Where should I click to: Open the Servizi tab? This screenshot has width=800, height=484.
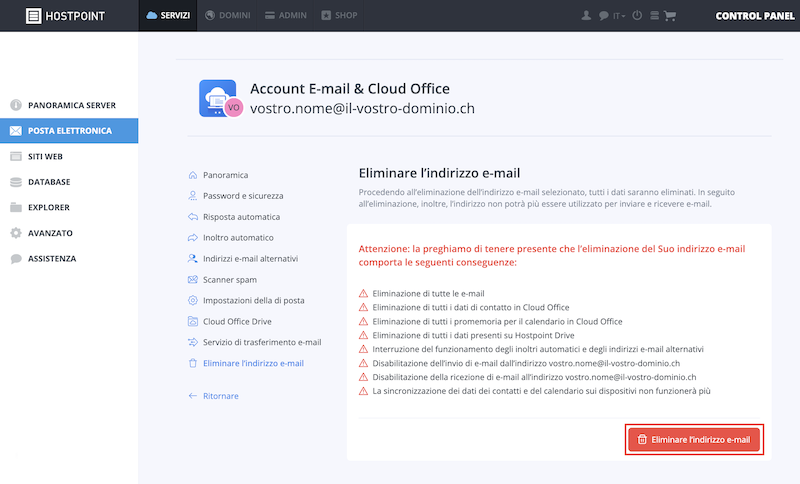coord(168,15)
